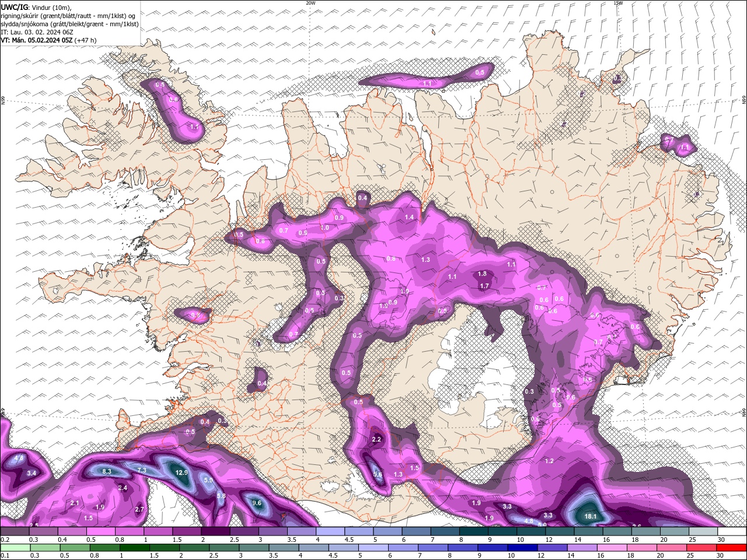
Task: Click the 4.6 value at left edge
Action: point(19,459)
